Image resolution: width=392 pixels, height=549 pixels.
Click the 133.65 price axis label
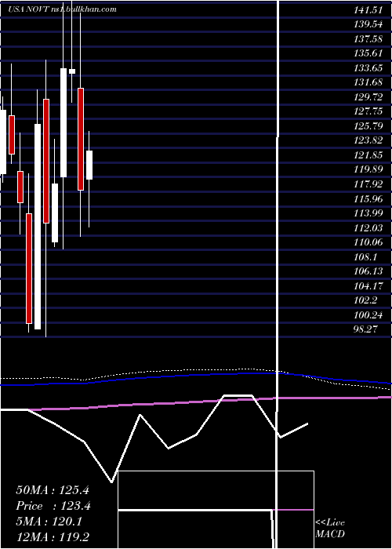click(368, 68)
